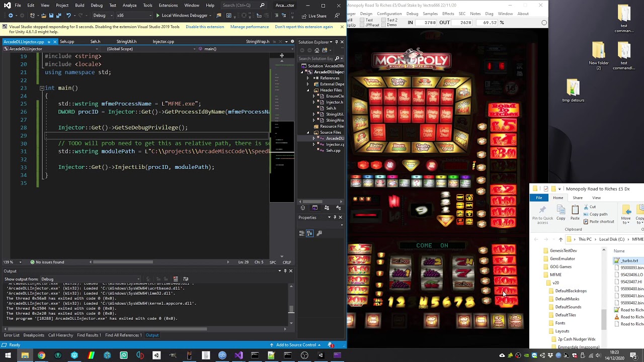Click the Windows Start button
Image resolution: width=644 pixels, height=362 pixels.
pos(8,355)
